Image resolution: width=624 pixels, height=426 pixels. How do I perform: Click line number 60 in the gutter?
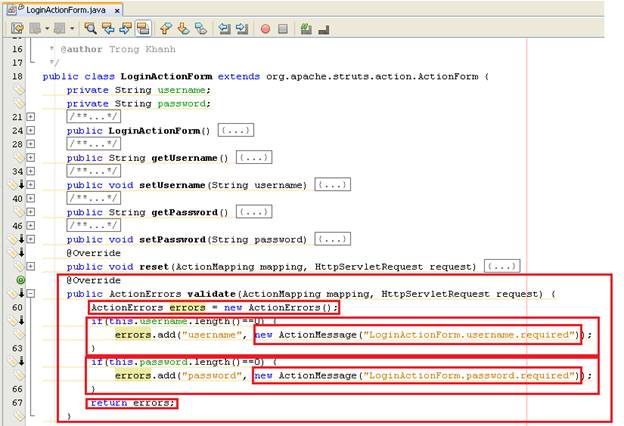(x=17, y=308)
